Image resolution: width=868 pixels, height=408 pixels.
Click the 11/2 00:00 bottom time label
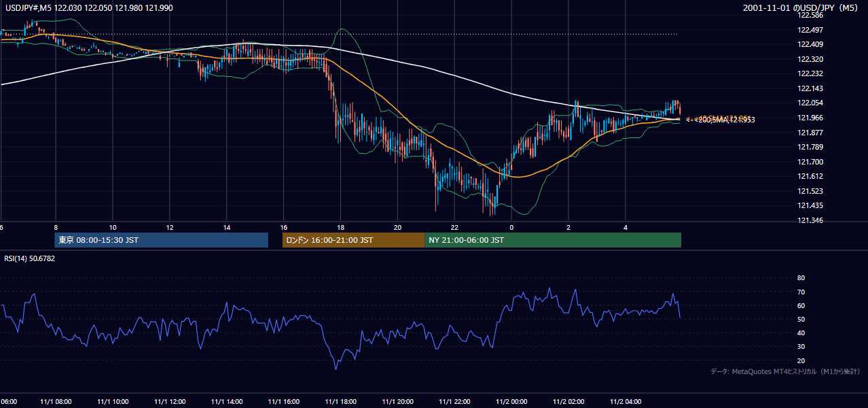(x=512, y=401)
